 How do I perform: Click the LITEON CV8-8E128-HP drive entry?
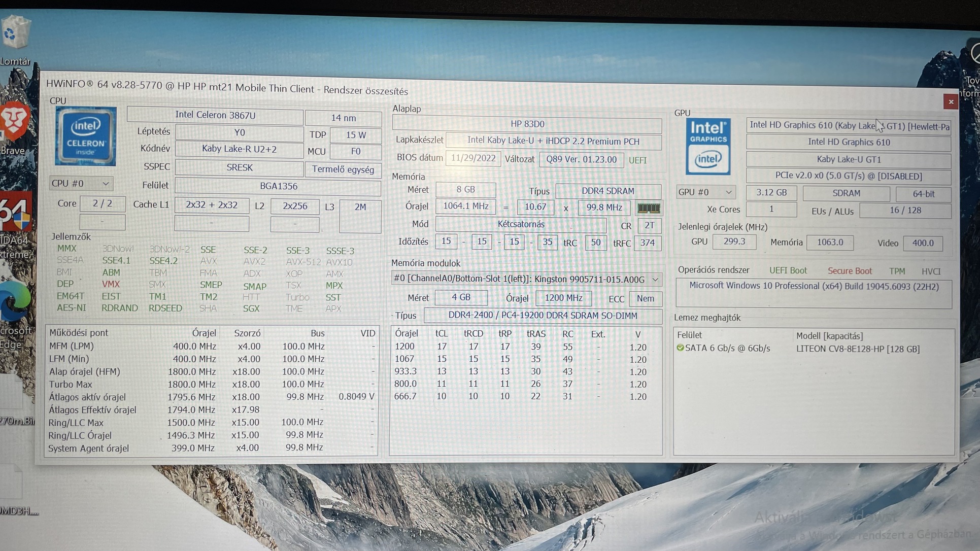tap(857, 349)
